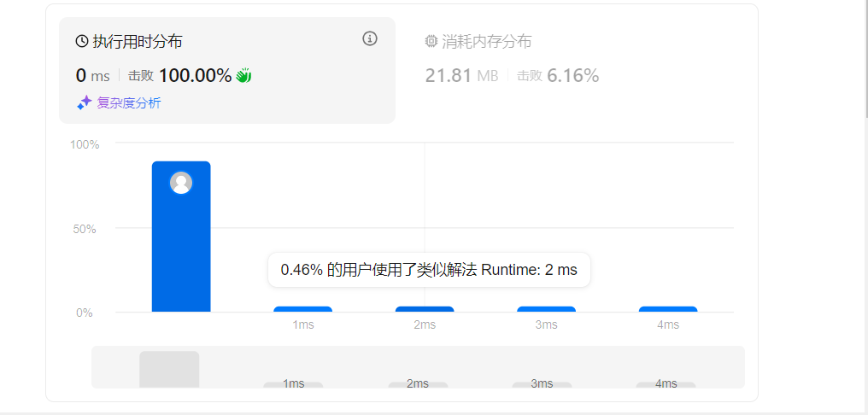This screenshot has height=415, width=868.
Task: Click the tall 0ms bar in chart
Action: 181,237
